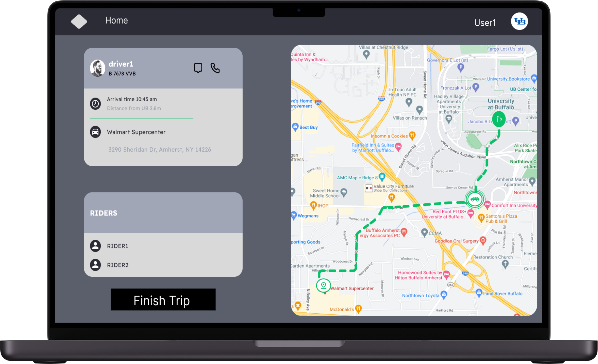Click the RIDER2 profile icon
The height and width of the screenshot is (364, 598).
(96, 264)
